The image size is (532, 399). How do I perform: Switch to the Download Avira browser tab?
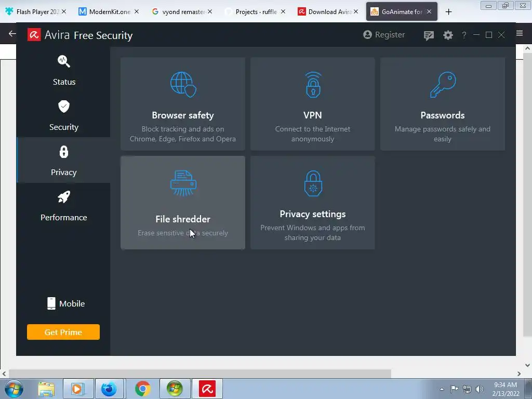328,11
